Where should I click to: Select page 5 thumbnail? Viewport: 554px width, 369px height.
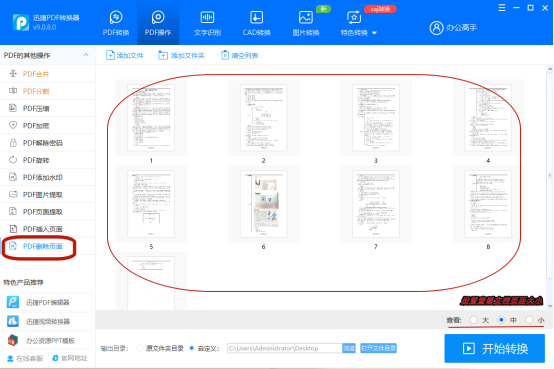(x=151, y=204)
